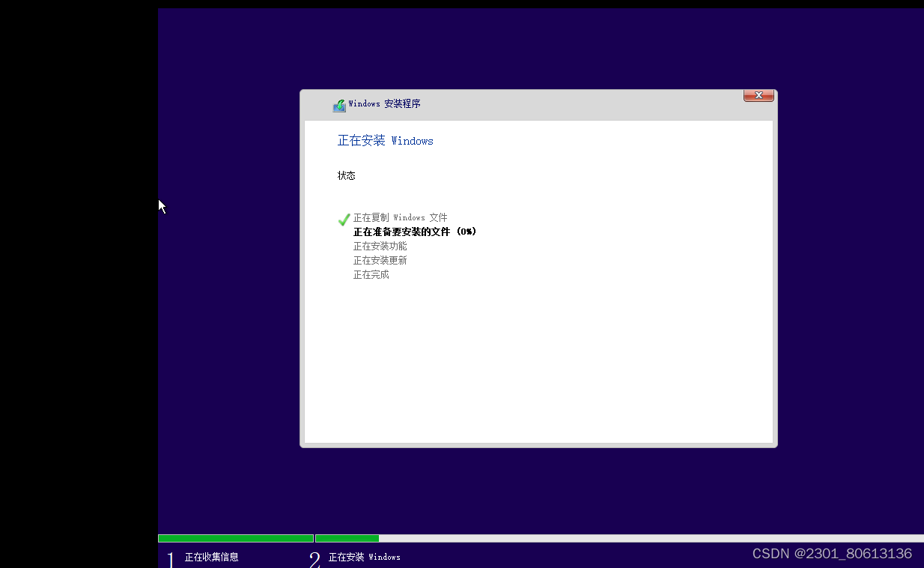
Task: Click the Windows 安装程序 title text
Action: tap(384, 104)
